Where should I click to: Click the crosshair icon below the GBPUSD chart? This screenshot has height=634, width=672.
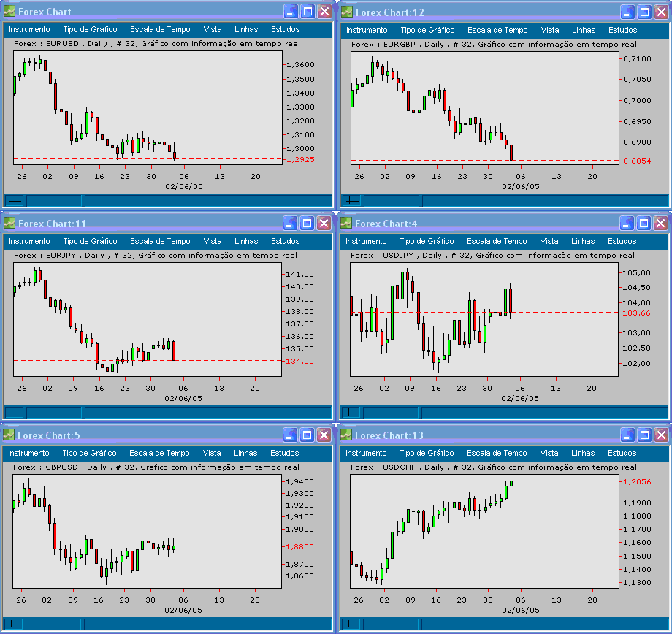click(14, 623)
